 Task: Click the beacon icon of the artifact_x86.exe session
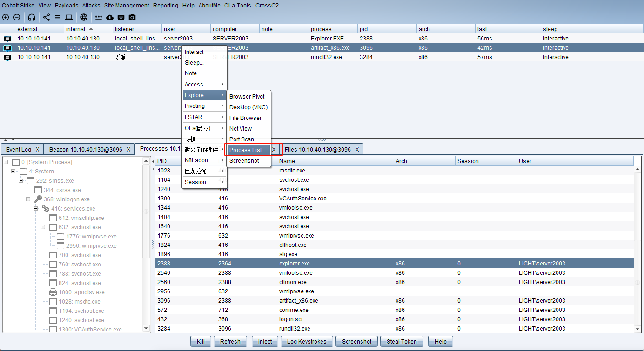pyautogui.click(x=7, y=48)
